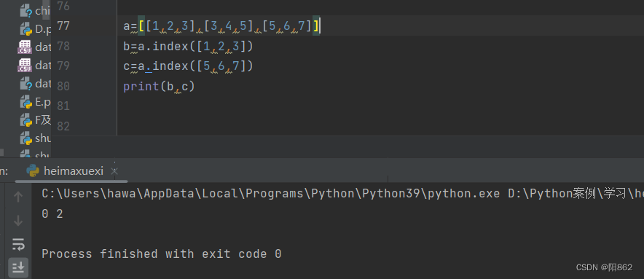Viewport: 644px width, 279px height.
Task: Select the second CSV data file icon
Action: pyautogui.click(x=25, y=65)
